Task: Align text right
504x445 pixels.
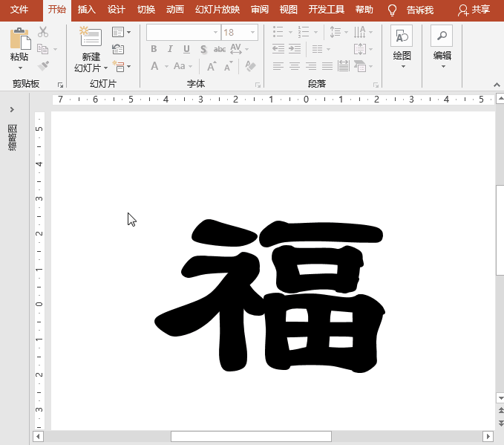Action: 311,66
